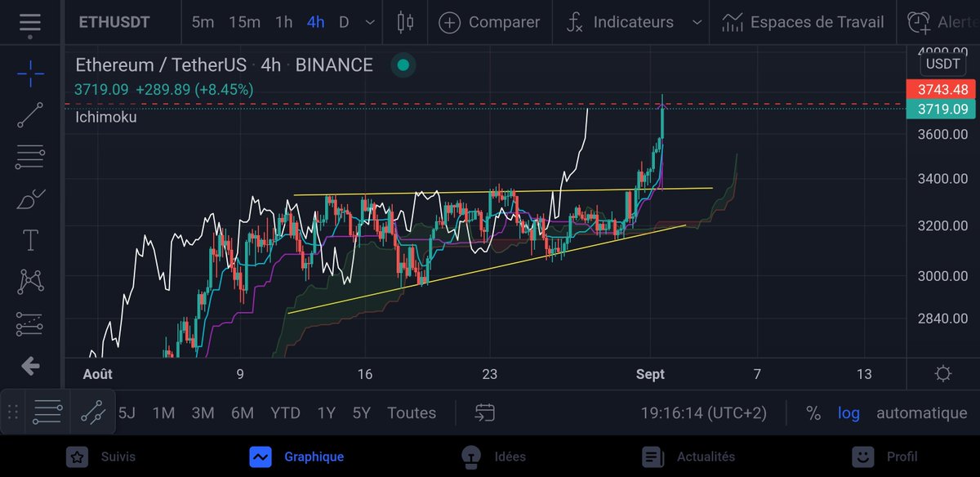Select the 4h timeframe
Viewport: 980px width, 477px height.
click(315, 22)
